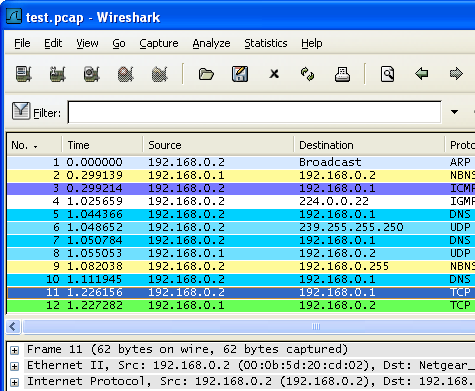Reload the capture file icon
Screen dimensions: 475x391
[x=308, y=74]
